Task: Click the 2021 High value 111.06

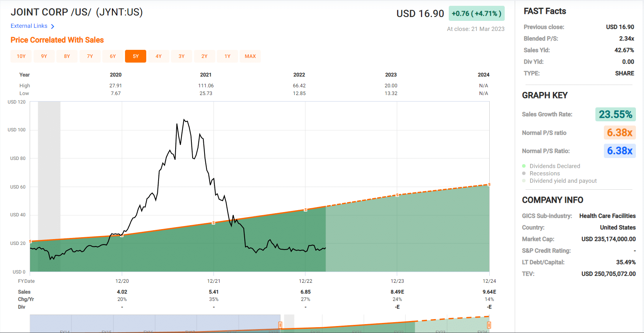Action: pyautogui.click(x=206, y=86)
